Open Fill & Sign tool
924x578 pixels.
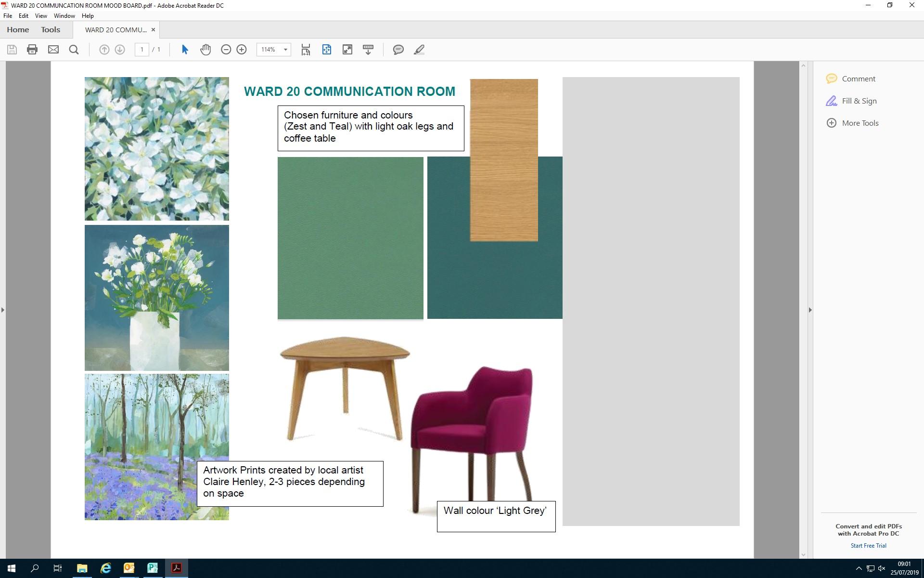click(x=851, y=101)
